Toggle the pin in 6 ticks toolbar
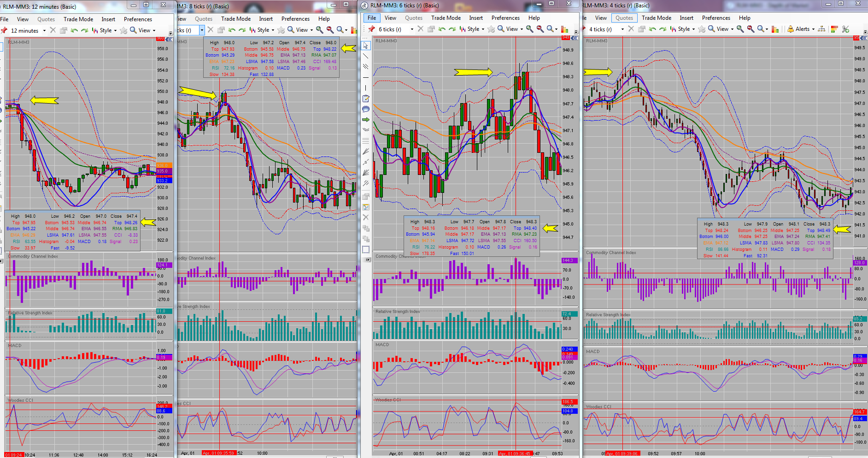Screen dimensions: 868x458 click(371, 29)
